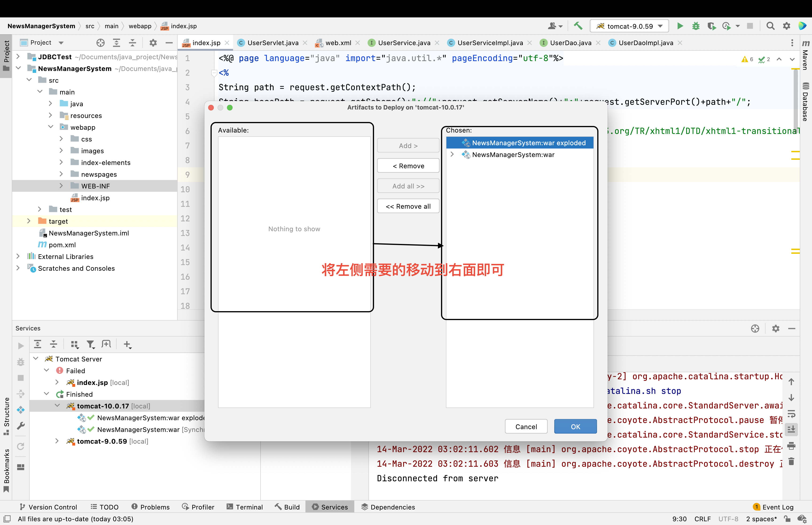
Task: Expand all in Services toolbar
Action: click(x=38, y=344)
